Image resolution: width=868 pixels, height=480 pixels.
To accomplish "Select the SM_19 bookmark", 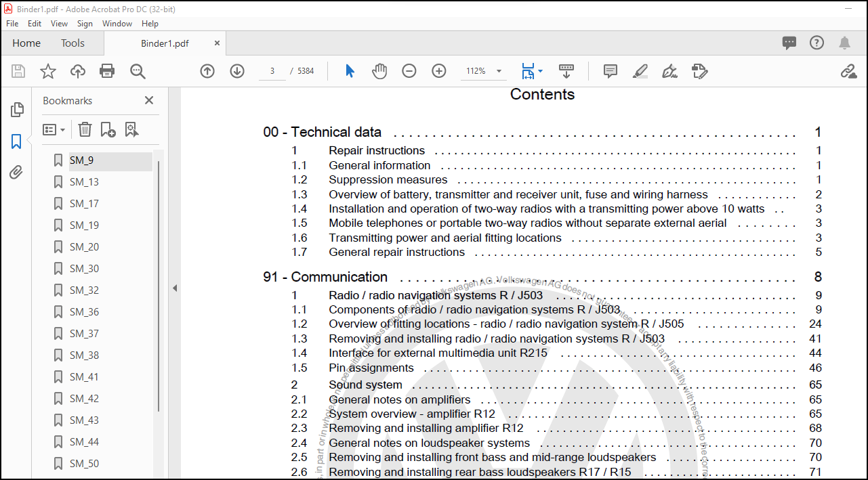I will 84,225.
